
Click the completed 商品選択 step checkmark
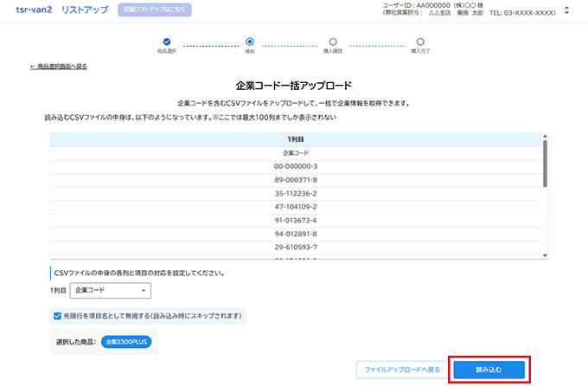point(167,41)
